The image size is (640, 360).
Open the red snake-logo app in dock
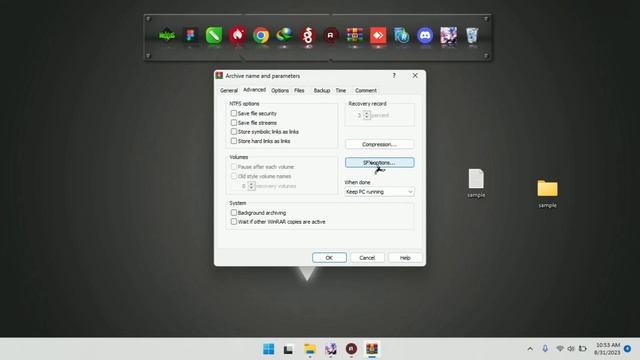tap(308, 36)
